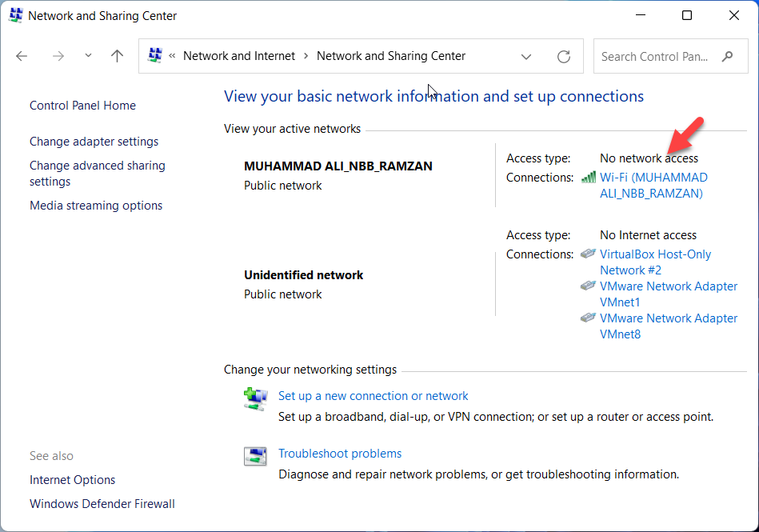Click the VirtualBox Host-Only adapter icon
The width and height of the screenshot is (759, 532).
589,254
